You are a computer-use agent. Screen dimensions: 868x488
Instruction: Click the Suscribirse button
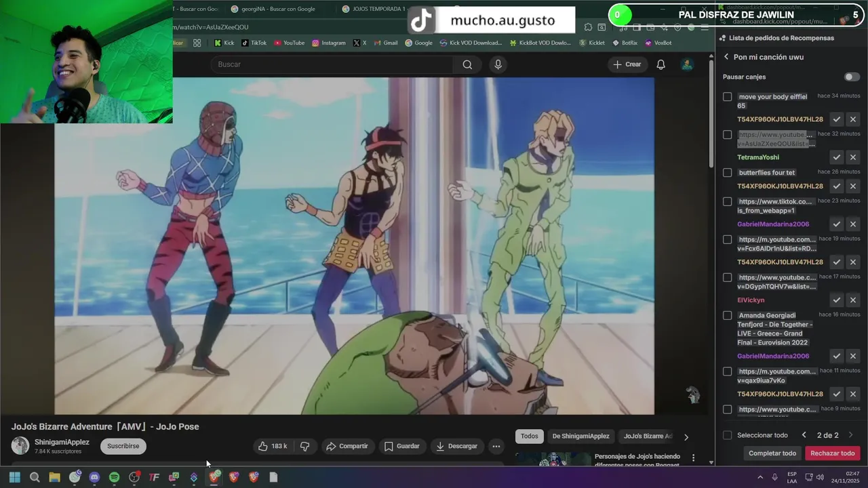tap(123, 446)
